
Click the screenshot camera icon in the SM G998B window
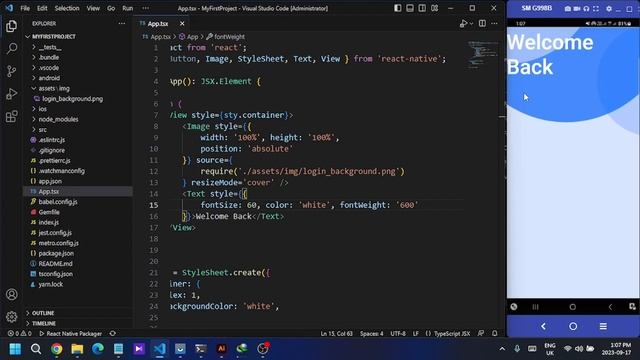tap(567, 9)
